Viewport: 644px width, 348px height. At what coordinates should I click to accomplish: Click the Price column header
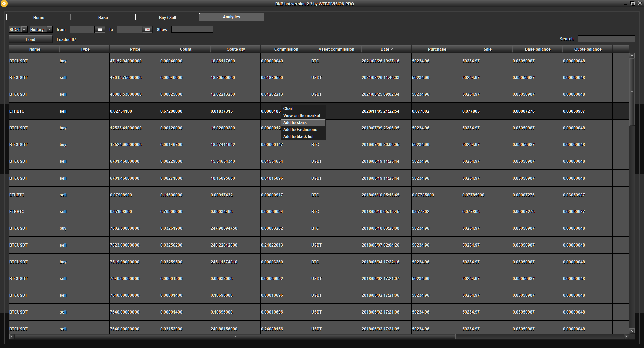click(x=135, y=49)
